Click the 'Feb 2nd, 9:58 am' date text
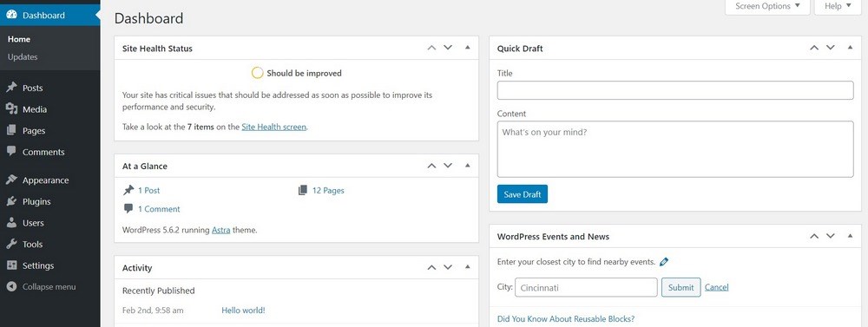Screen dimensions: 868x327 (x=153, y=311)
